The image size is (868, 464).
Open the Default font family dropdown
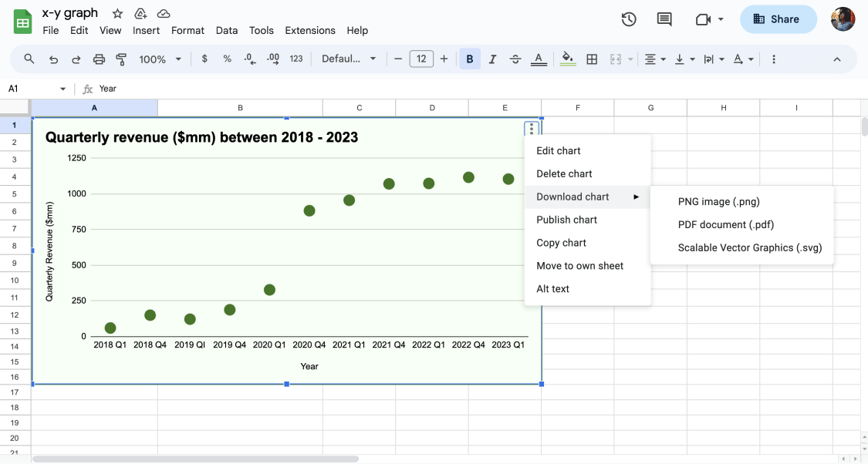pyautogui.click(x=349, y=59)
